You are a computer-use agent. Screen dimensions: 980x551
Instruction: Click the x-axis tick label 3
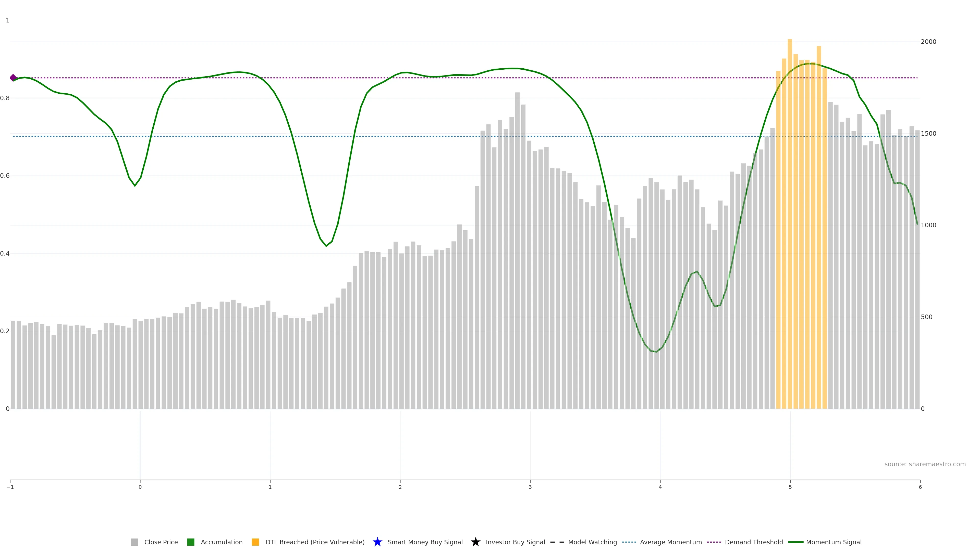coord(530,487)
